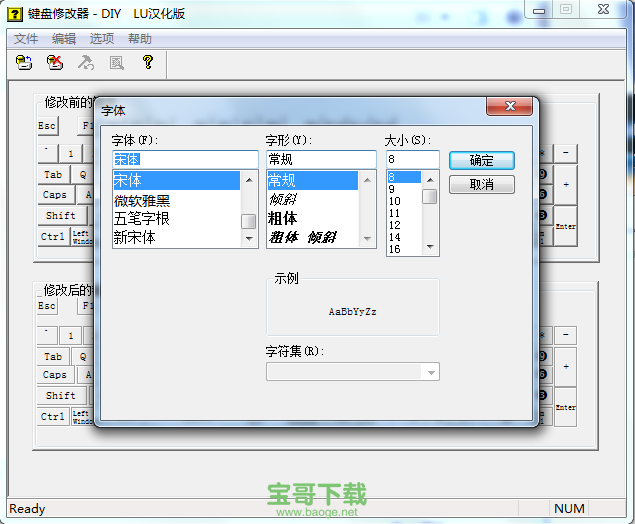
Task: Click the 字形 style input field
Action: click(x=321, y=159)
